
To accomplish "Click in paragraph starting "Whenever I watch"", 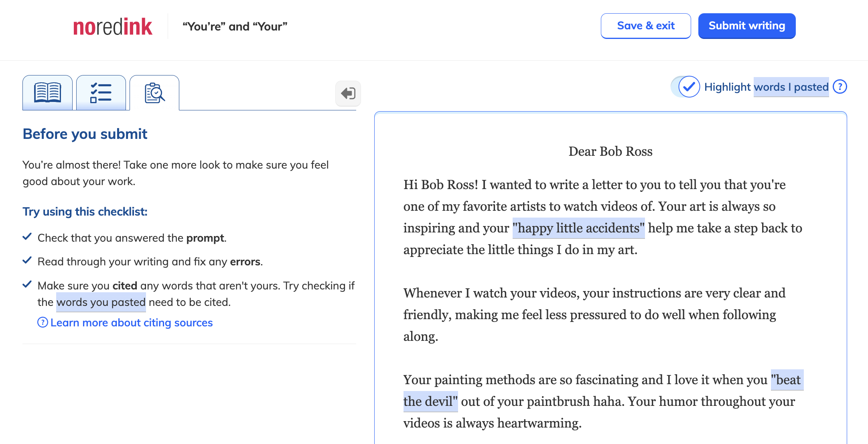I will point(594,315).
